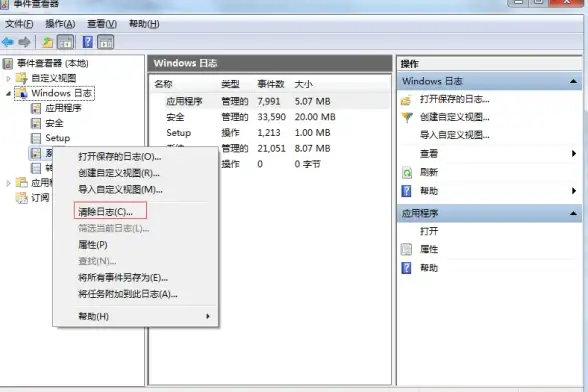Click the 8.07 MB size cell
The image size is (588, 392).
pos(312,149)
